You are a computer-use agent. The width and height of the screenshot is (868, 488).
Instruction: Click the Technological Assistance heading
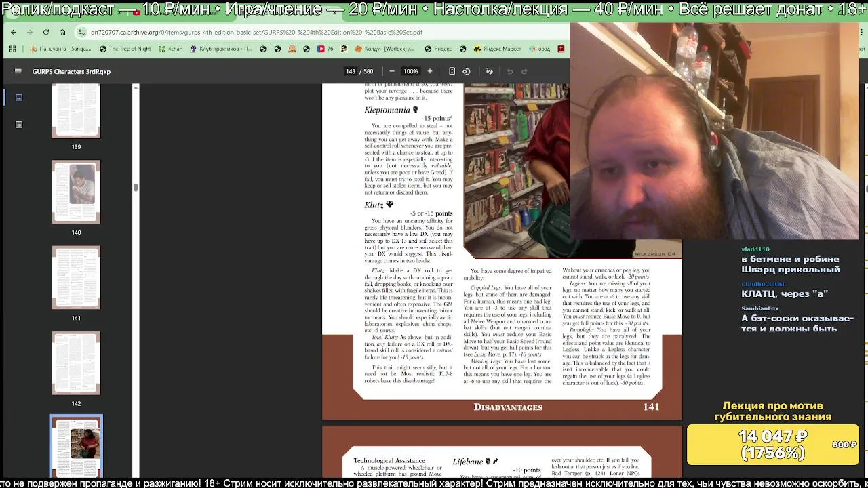389,460
